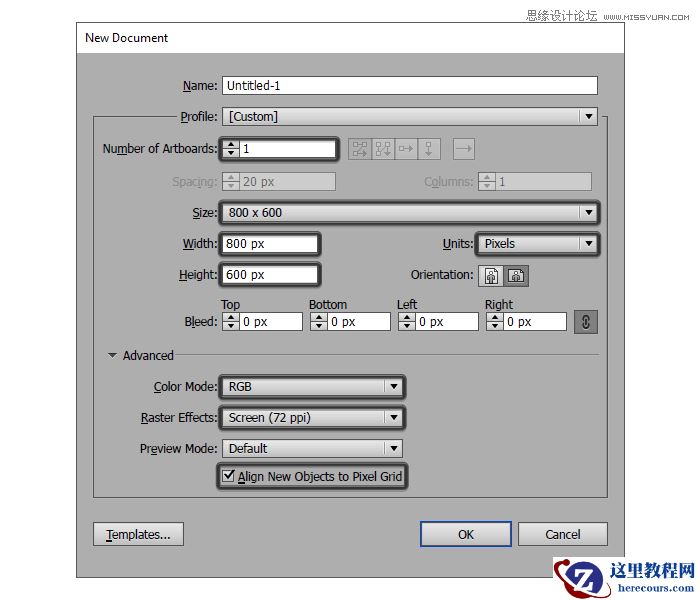700x600 pixels.
Task: Toggle Align New Objects to Pixel Grid checkbox
Action: (x=228, y=475)
